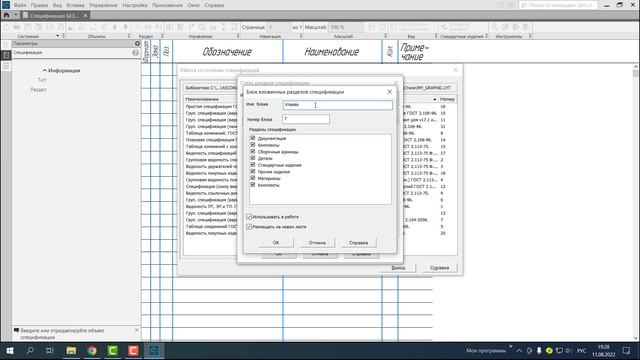Click the Страница number field
This screenshot has width=640, height=360.
click(x=279, y=27)
